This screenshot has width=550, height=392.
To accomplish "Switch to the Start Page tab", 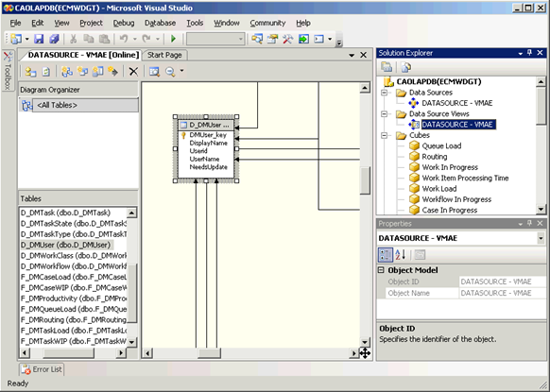I will point(164,55).
